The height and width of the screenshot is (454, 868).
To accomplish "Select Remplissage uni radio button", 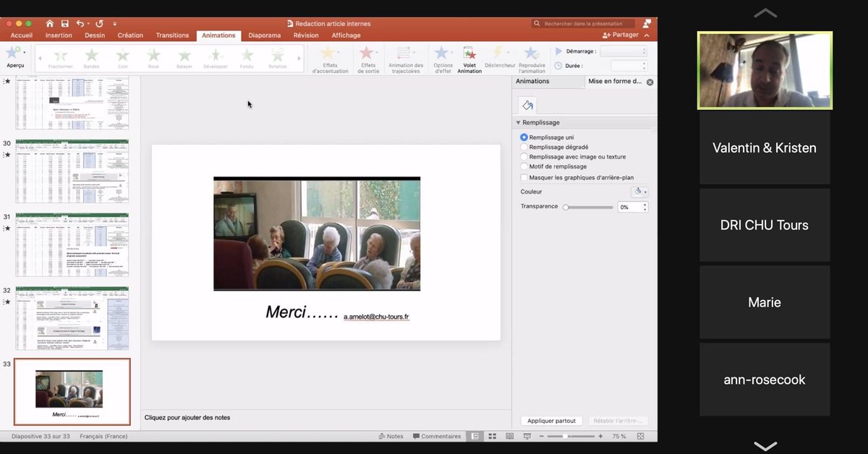I will pos(524,137).
